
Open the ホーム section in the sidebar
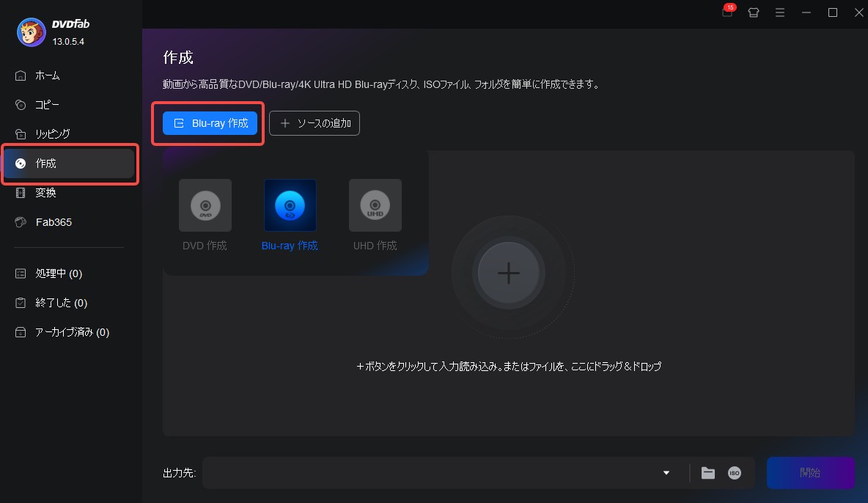click(x=45, y=75)
